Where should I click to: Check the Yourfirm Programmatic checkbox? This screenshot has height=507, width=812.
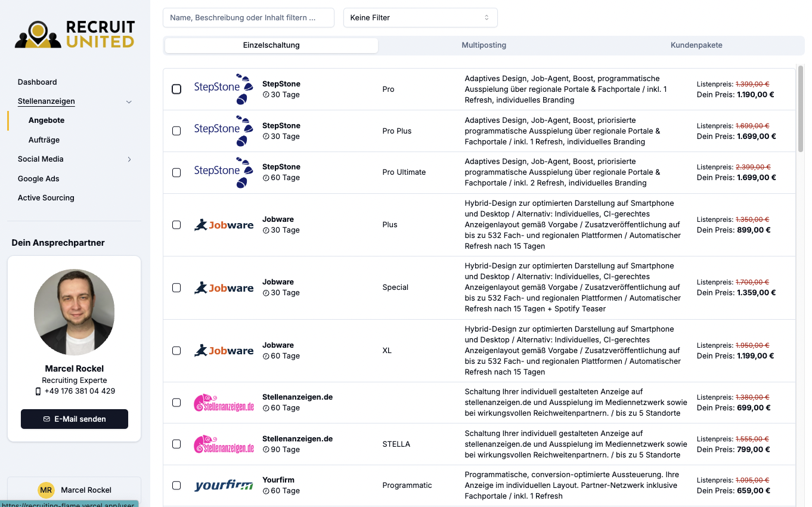click(176, 486)
